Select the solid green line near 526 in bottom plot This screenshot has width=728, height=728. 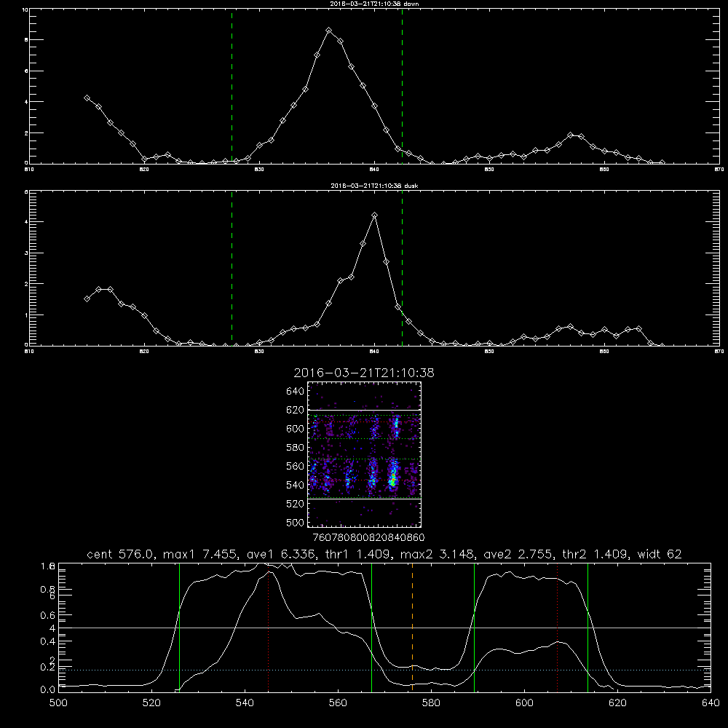tap(179, 628)
